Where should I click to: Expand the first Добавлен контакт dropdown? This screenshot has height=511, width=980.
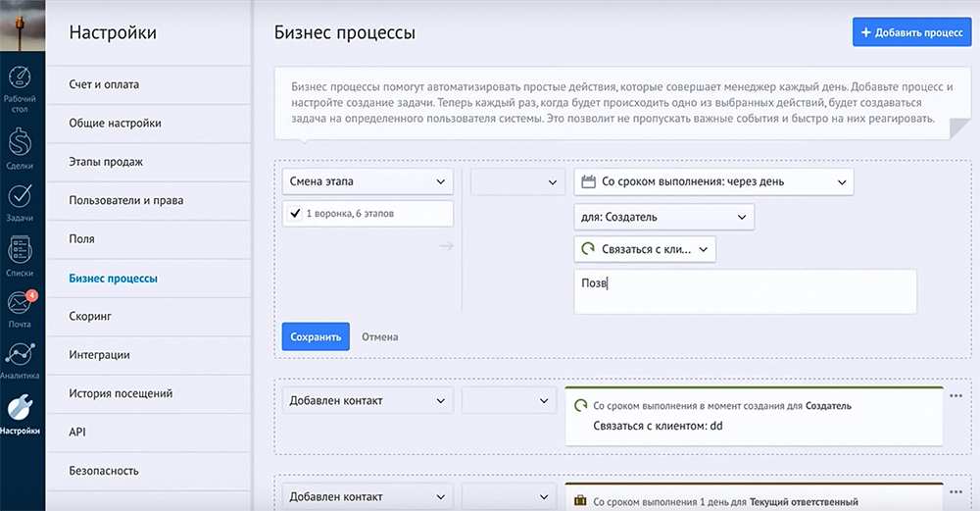click(x=367, y=400)
